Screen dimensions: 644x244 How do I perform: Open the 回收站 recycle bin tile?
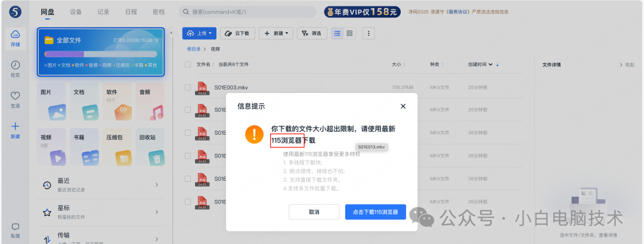click(x=150, y=147)
